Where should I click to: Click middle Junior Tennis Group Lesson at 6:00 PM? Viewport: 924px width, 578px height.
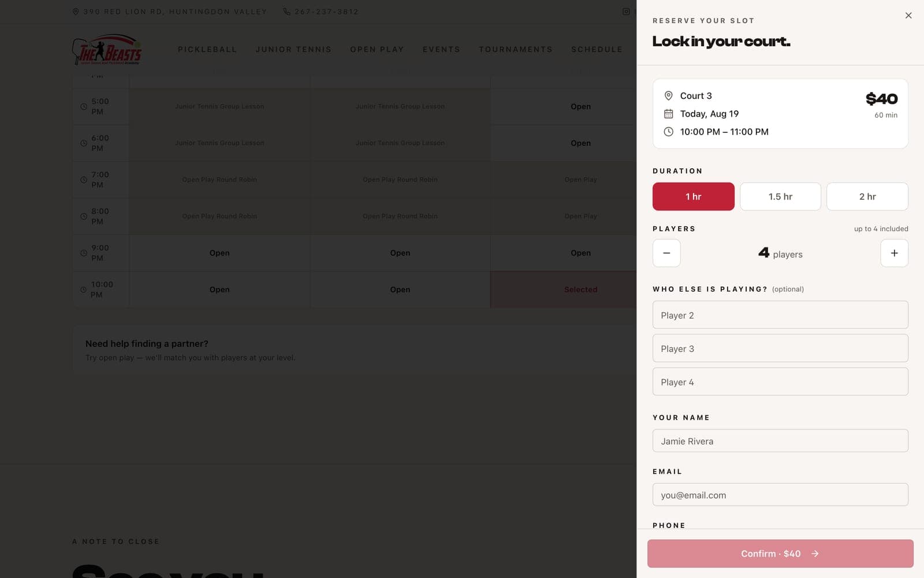click(x=400, y=143)
